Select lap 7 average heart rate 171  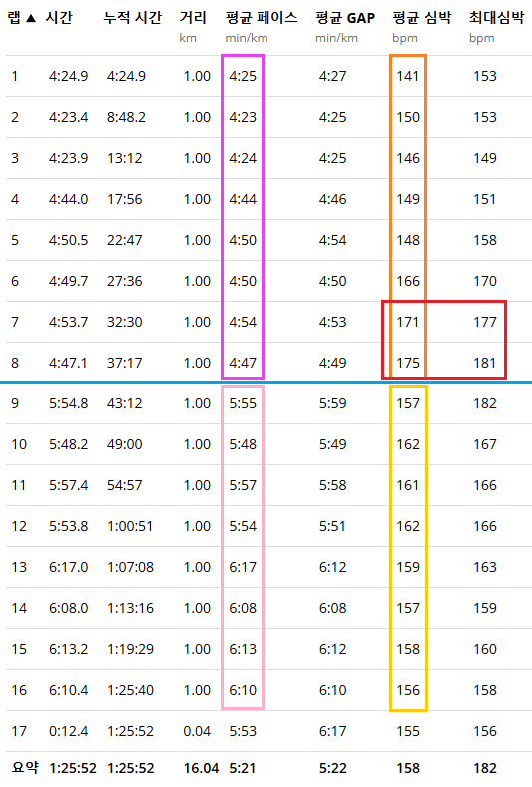pyautogui.click(x=408, y=322)
